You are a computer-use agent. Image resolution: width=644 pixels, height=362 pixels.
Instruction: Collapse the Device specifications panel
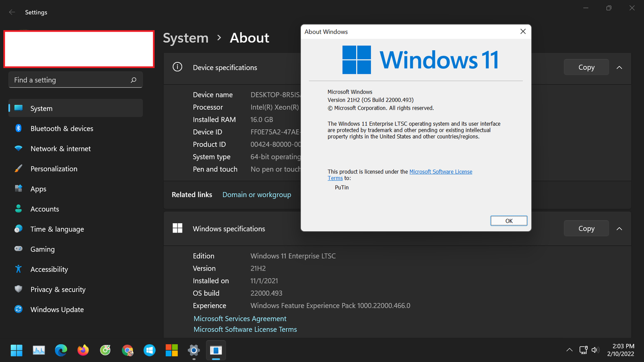(x=619, y=67)
